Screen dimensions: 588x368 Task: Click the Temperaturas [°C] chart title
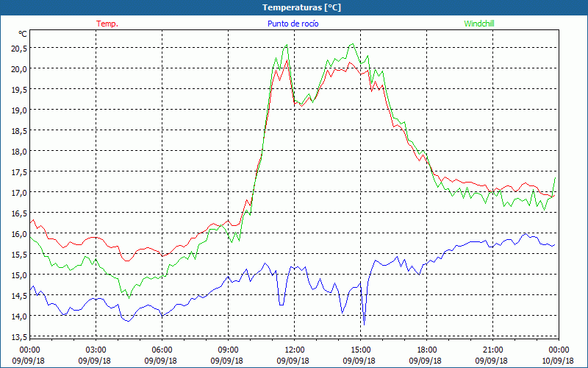(x=301, y=7)
